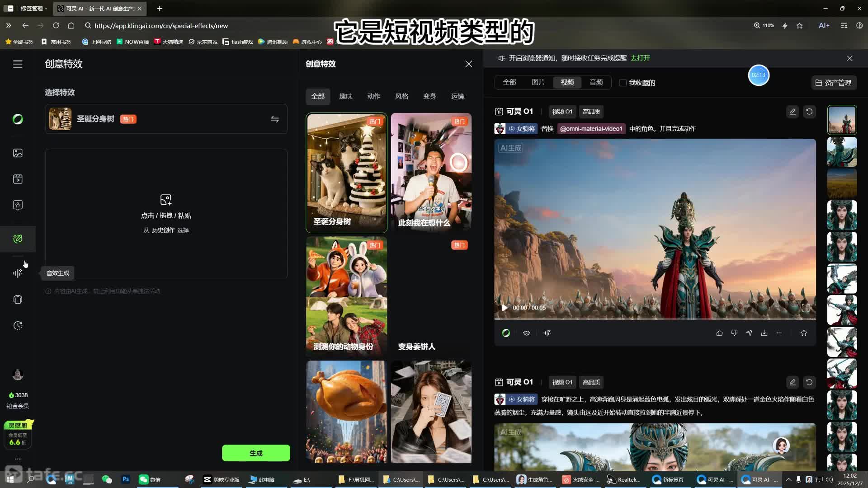Open the audio effects generation tool in sidebar
This screenshot has height=488, width=868.
[x=18, y=273]
